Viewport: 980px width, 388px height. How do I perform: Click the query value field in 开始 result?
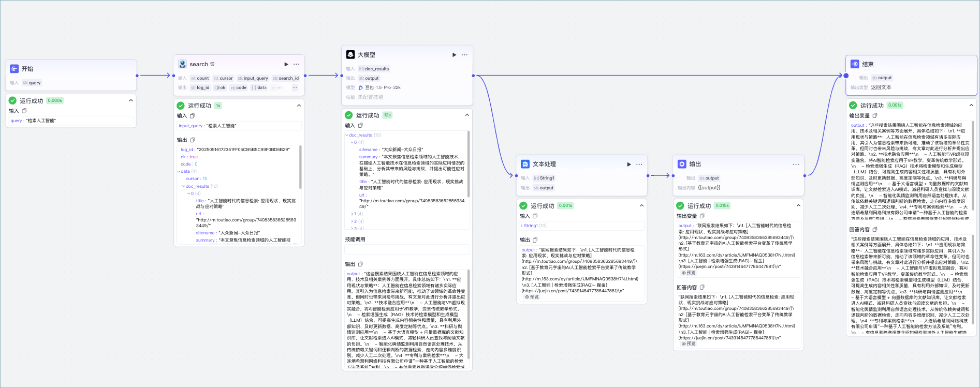71,121
